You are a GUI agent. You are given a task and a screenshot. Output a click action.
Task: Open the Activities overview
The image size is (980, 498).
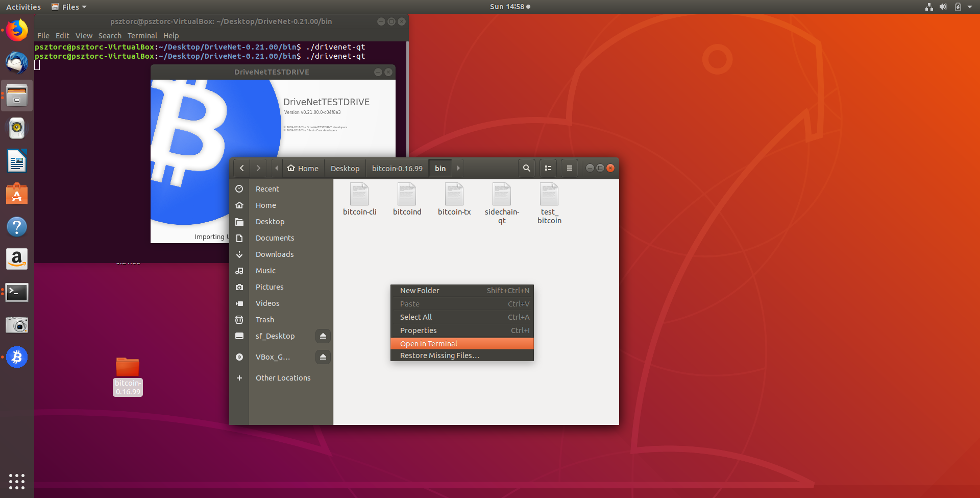[23, 7]
